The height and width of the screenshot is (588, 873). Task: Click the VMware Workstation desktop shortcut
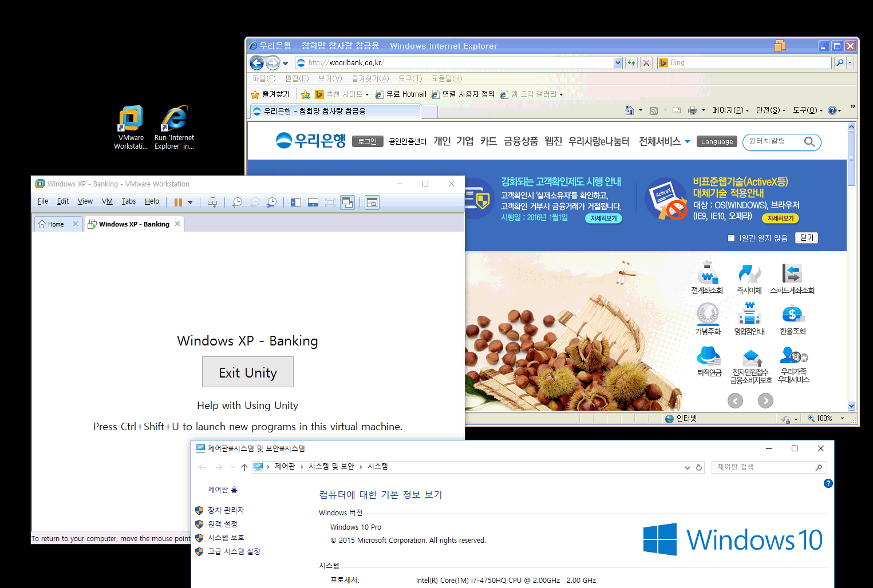131,128
